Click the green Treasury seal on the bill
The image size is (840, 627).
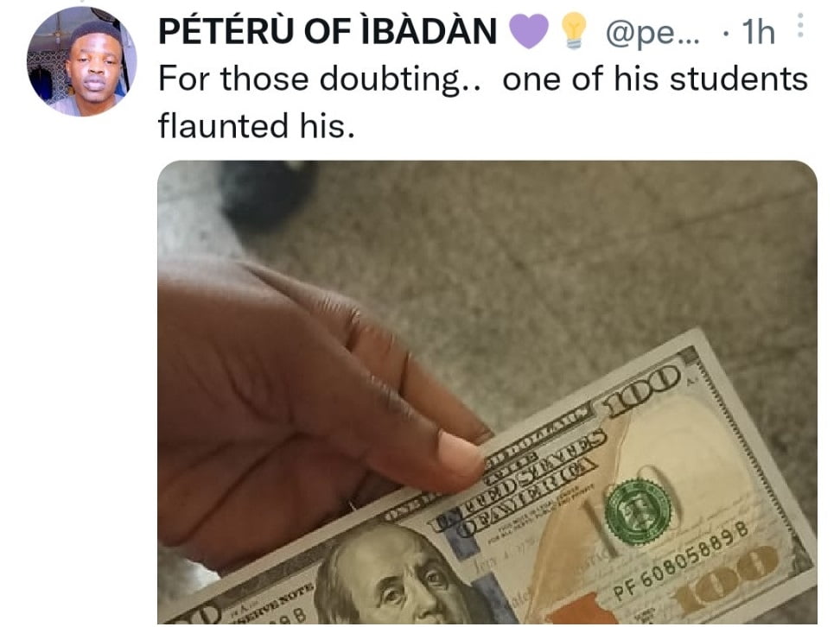pos(638,511)
